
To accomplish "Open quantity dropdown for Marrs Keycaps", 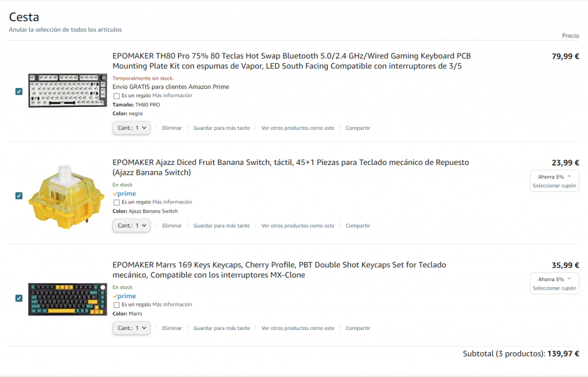I will (131, 328).
